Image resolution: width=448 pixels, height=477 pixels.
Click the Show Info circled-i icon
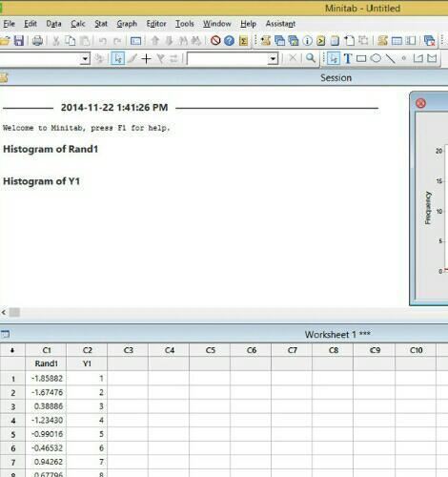point(307,41)
